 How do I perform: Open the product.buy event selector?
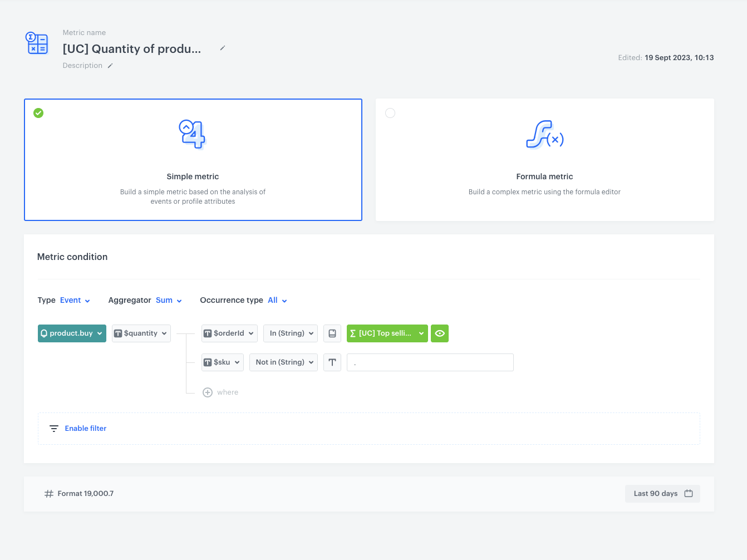tap(72, 333)
